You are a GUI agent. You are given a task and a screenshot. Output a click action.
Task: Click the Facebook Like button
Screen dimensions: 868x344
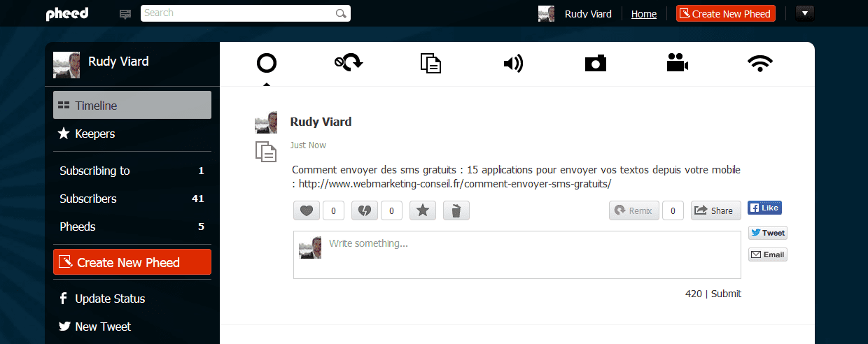point(764,208)
